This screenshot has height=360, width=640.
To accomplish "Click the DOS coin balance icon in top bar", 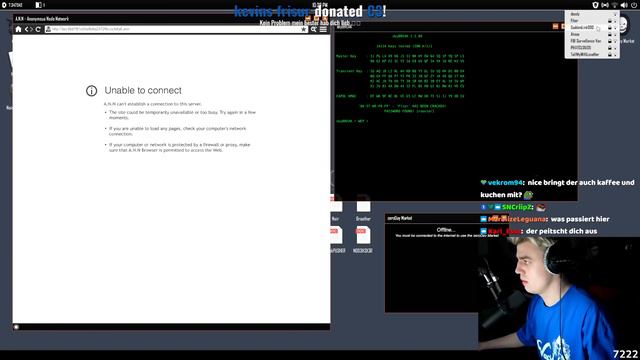I will [12, 5].
